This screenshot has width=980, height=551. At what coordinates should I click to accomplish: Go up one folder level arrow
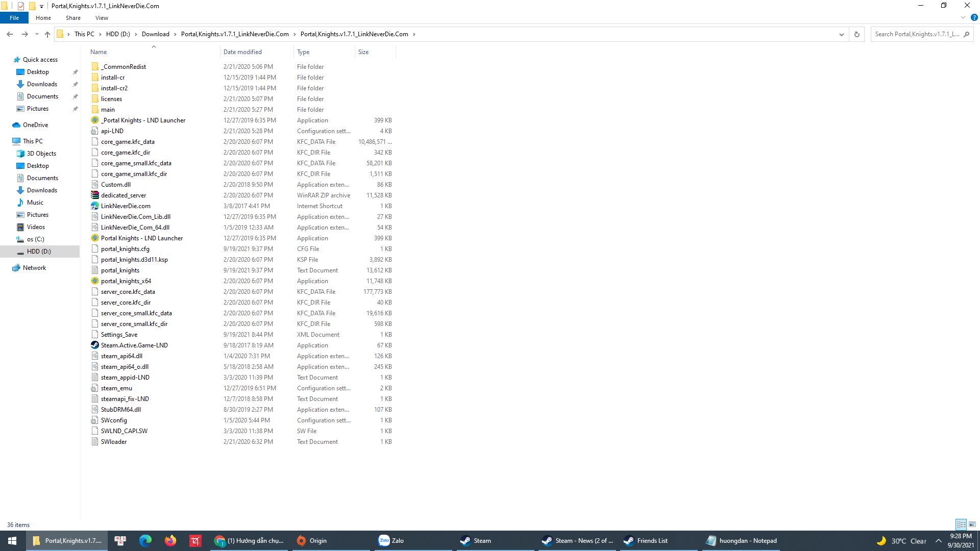click(x=47, y=34)
